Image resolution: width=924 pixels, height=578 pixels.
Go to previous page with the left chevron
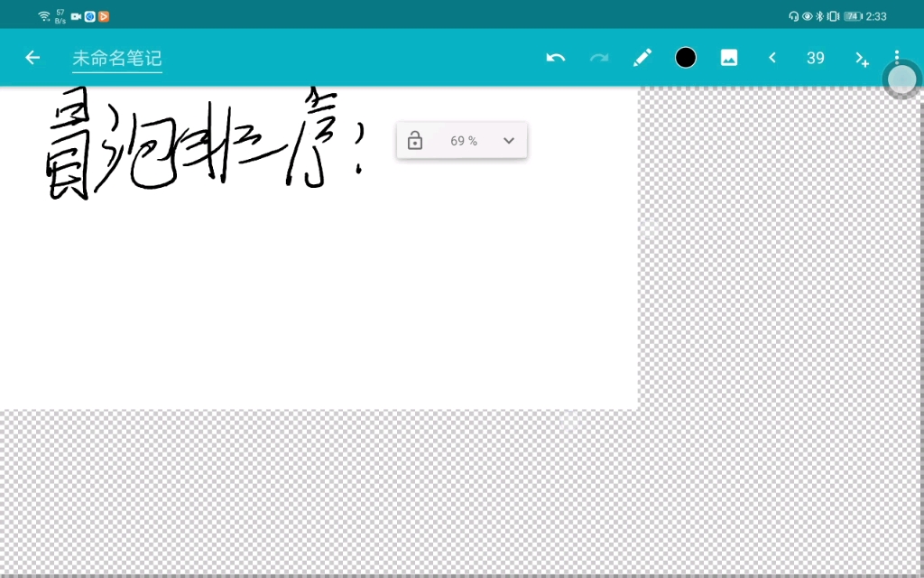click(x=772, y=58)
